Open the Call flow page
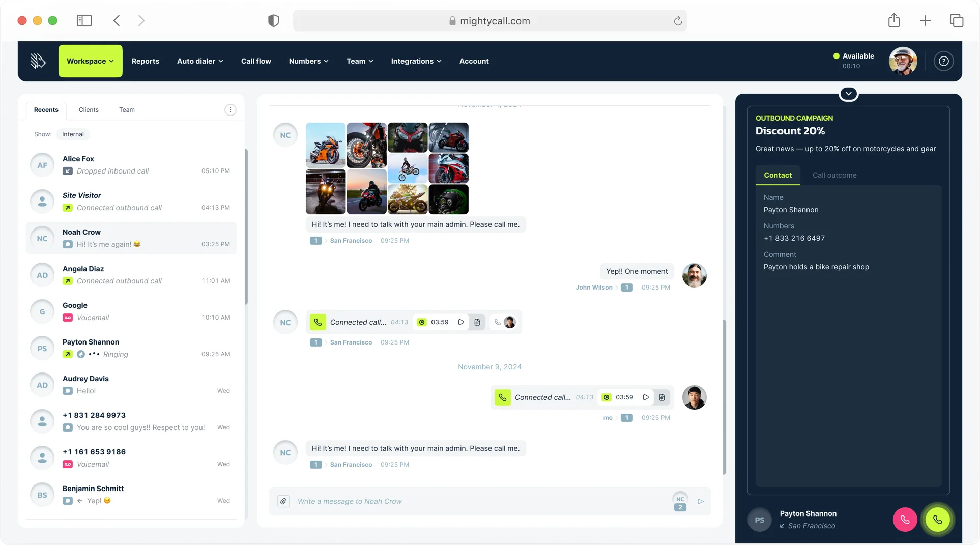Image resolution: width=980 pixels, height=545 pixels. (x=256, y=61)
